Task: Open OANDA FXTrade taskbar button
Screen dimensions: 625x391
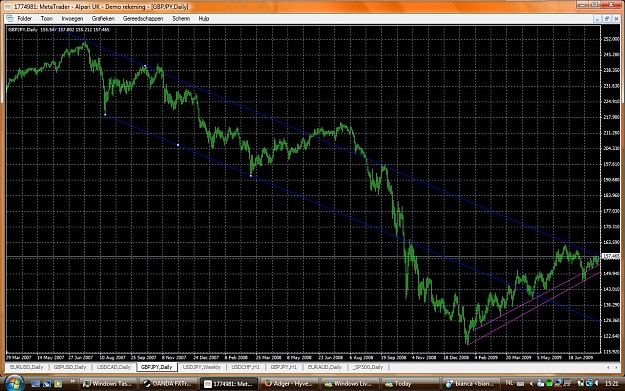Action: coord(168,383)
